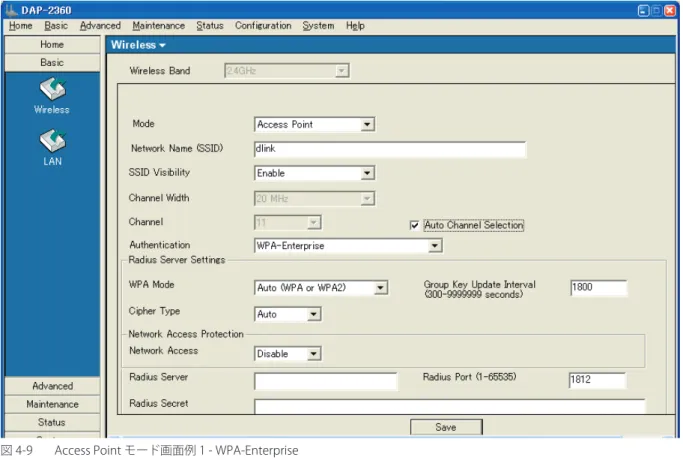Open the LAN settings icon in sidebar
This screenshot has width=683, height=460.
52,141
